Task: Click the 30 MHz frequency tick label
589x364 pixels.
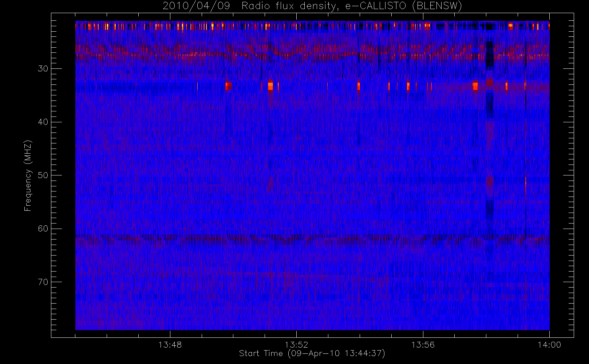Action: tap(43, 69)
